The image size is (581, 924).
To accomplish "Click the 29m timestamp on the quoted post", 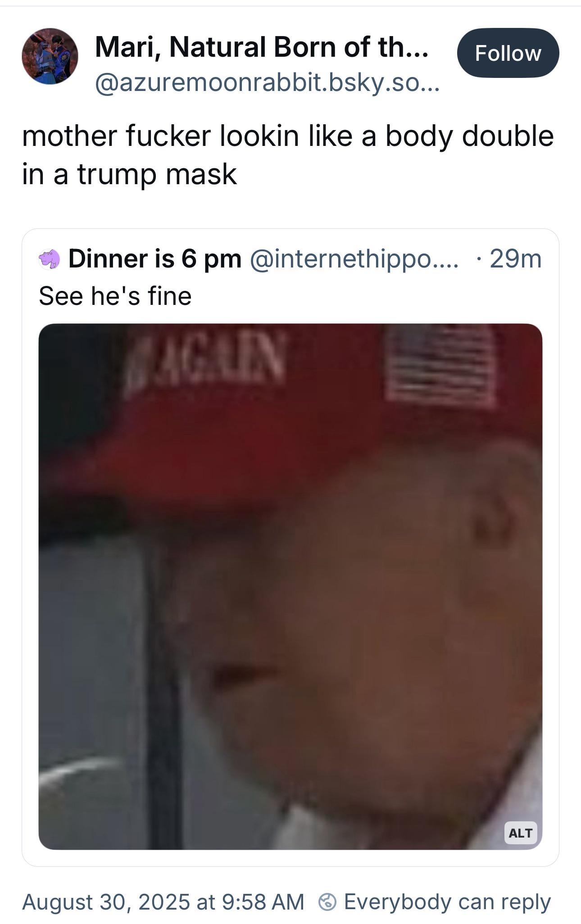I will (516, 259).
